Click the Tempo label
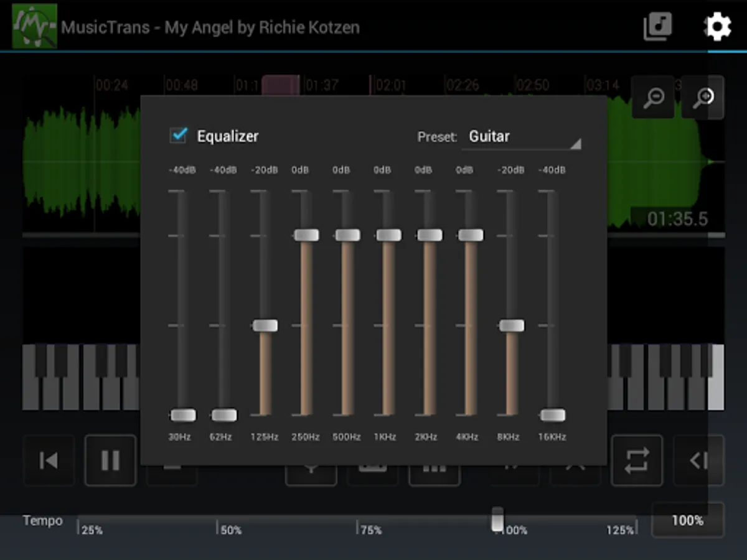Screen dimensions: 747x560 point(43,520)
